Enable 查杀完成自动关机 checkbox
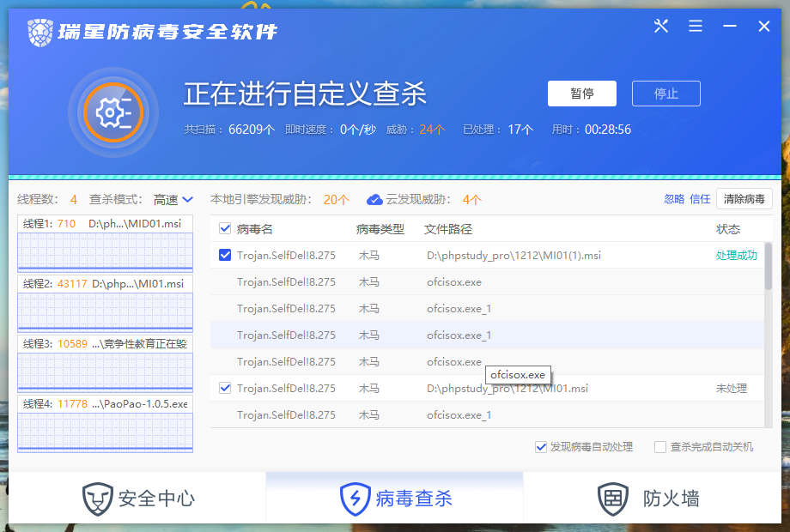 click(x=660, y=447)
